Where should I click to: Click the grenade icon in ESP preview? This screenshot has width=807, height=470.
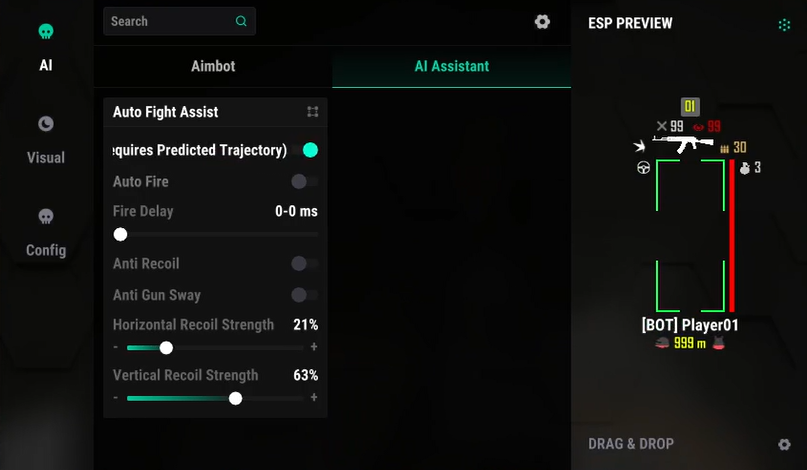coord(744,168)
